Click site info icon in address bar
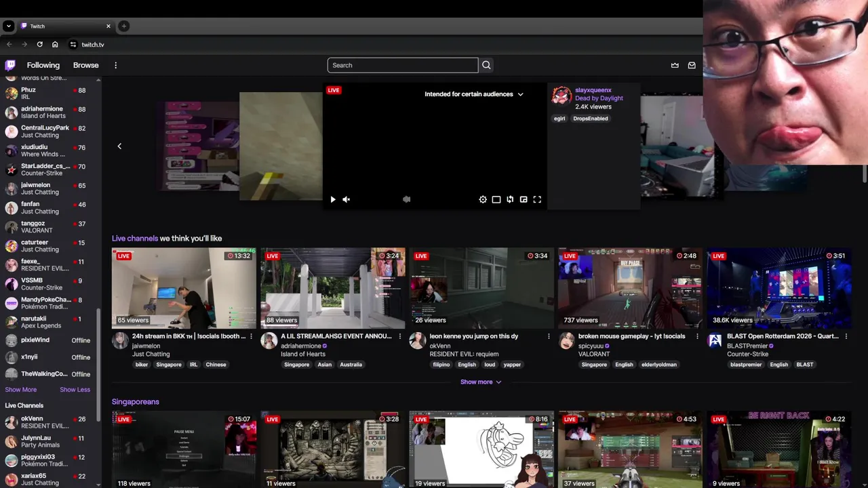 point(73,45)
